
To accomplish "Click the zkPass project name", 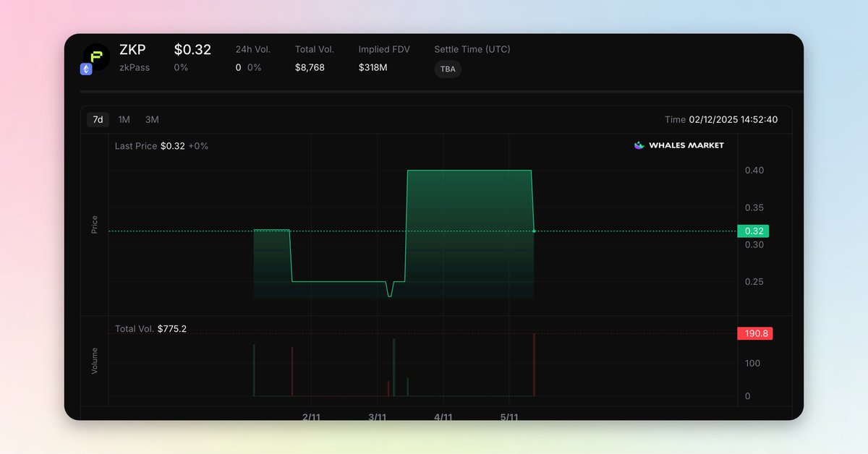I will (135, 67).
